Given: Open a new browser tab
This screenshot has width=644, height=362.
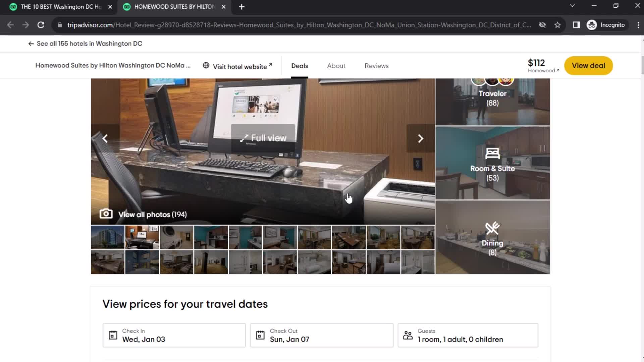Looking at the screenshot, I should 241,7.
